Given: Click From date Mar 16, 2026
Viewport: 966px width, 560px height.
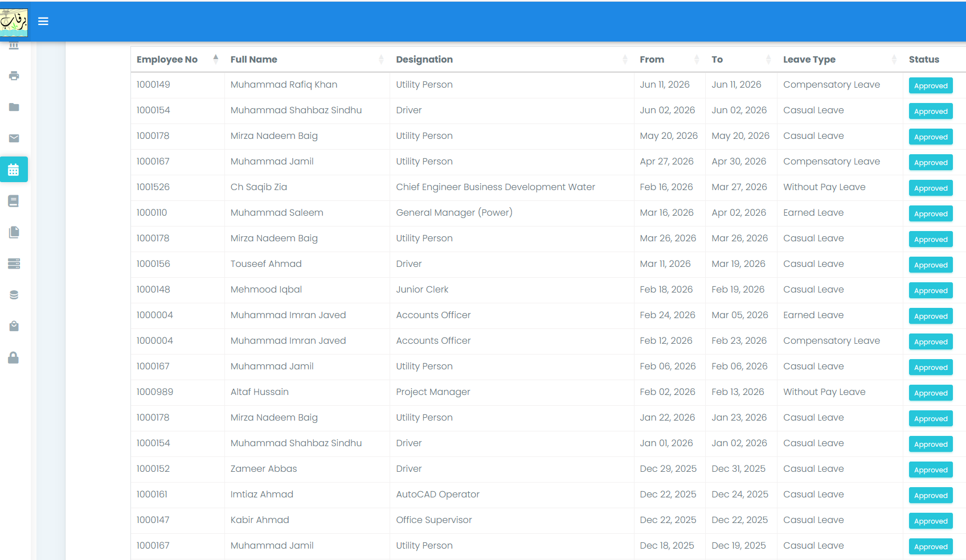Looking at the screenshot, I should [x=667, y=212].
